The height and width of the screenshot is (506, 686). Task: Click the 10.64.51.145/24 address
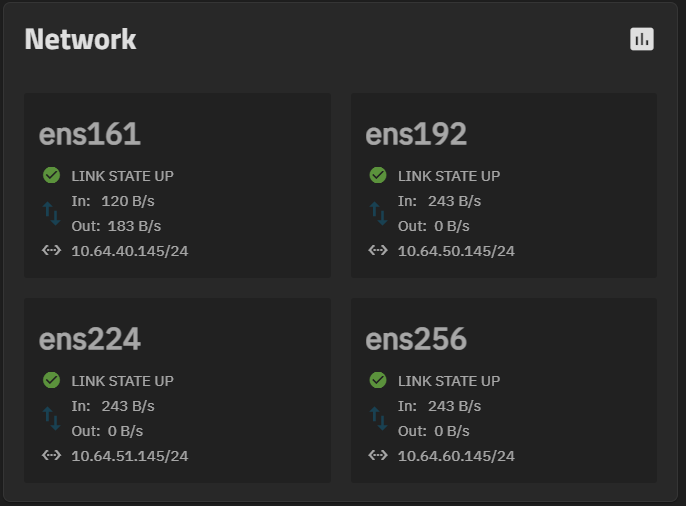(x=130, y=456)
